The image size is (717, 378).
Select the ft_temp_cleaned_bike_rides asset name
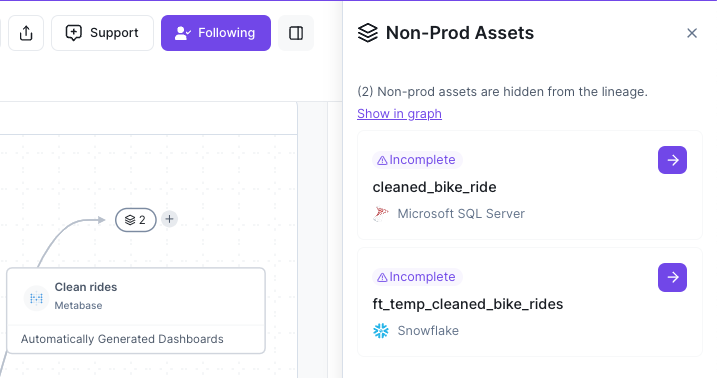pyautogui.click(x=468, y=304)
